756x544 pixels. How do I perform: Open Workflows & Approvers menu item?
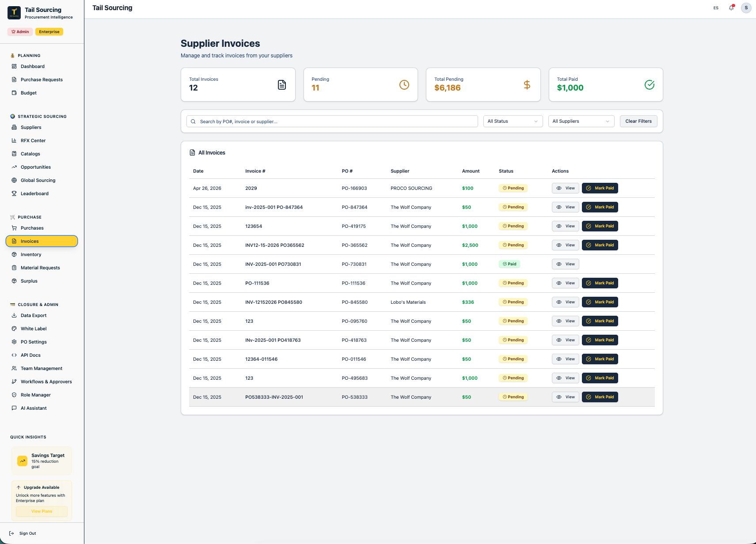coord(42,382)
